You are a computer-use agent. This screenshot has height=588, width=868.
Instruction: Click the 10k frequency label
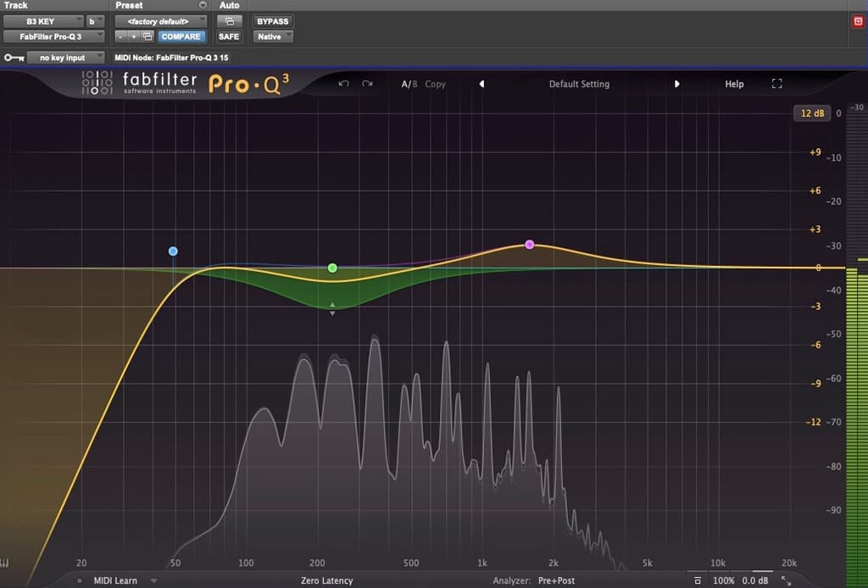[x=718, y=563]
